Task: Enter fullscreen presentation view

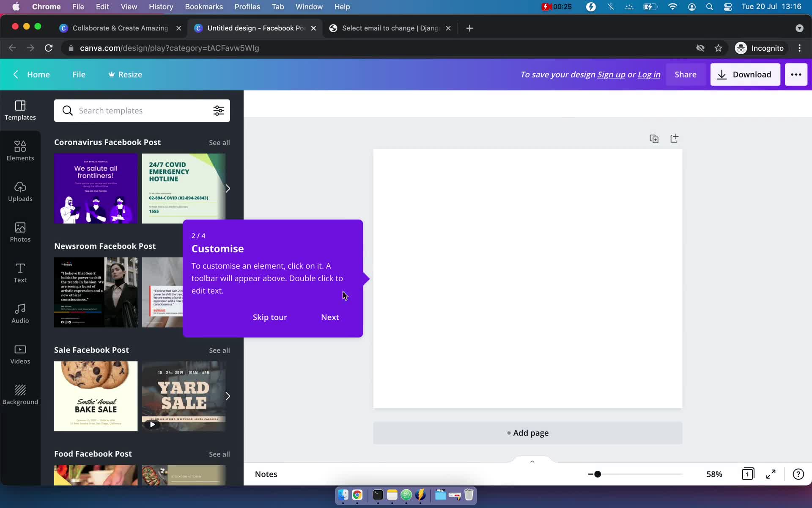Action: tap(770, 474)
